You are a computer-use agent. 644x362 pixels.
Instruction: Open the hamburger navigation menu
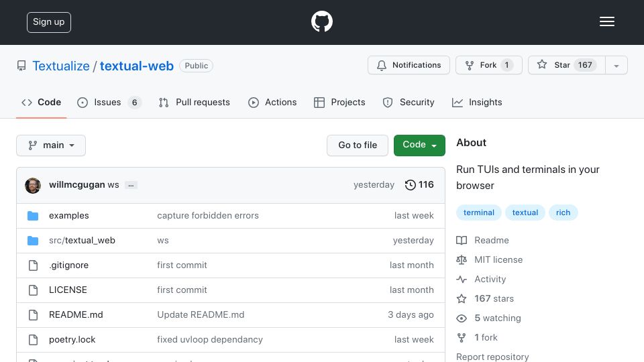pos(606,21)
